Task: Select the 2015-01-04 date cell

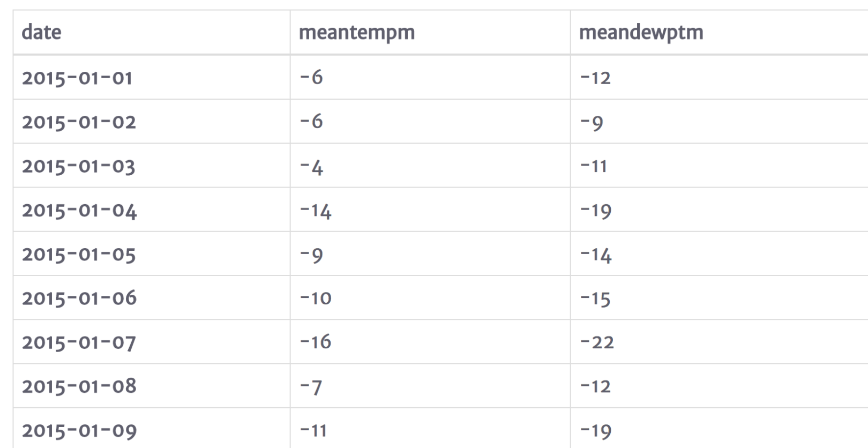Action: click(152, 210)
